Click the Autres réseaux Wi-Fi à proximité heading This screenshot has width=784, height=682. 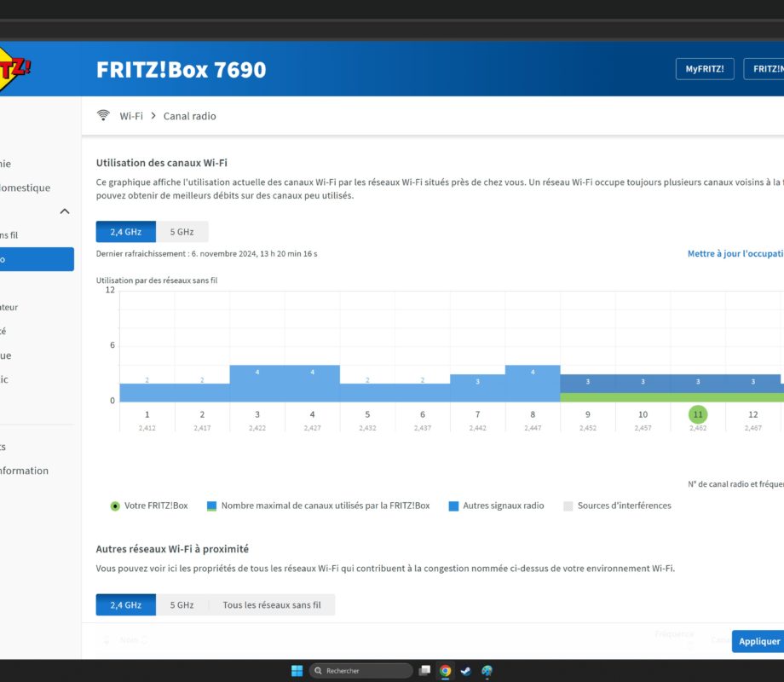point(172,549)
